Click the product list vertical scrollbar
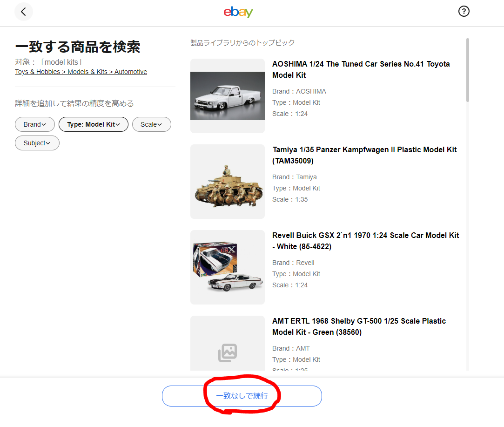 (467, 70)
